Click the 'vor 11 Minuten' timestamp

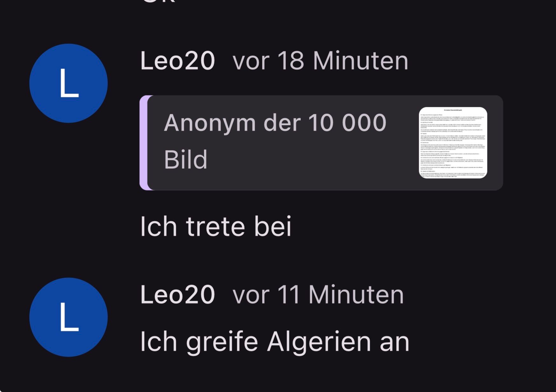318,294
